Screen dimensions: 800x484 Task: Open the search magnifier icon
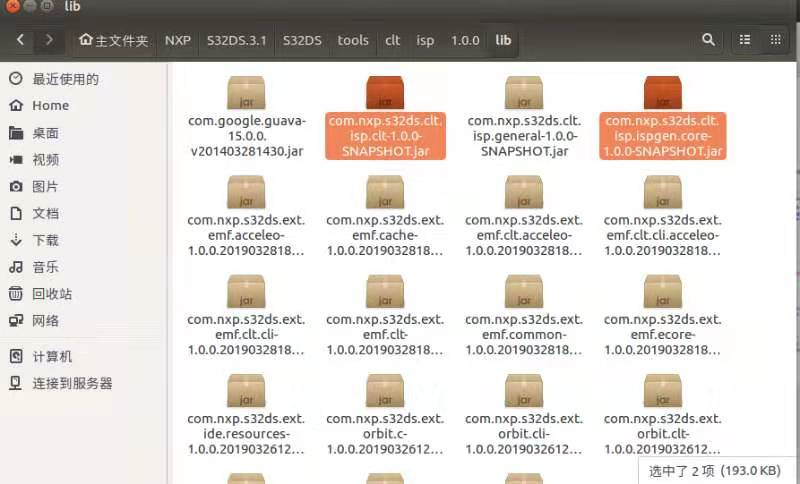tap(708, 40)
